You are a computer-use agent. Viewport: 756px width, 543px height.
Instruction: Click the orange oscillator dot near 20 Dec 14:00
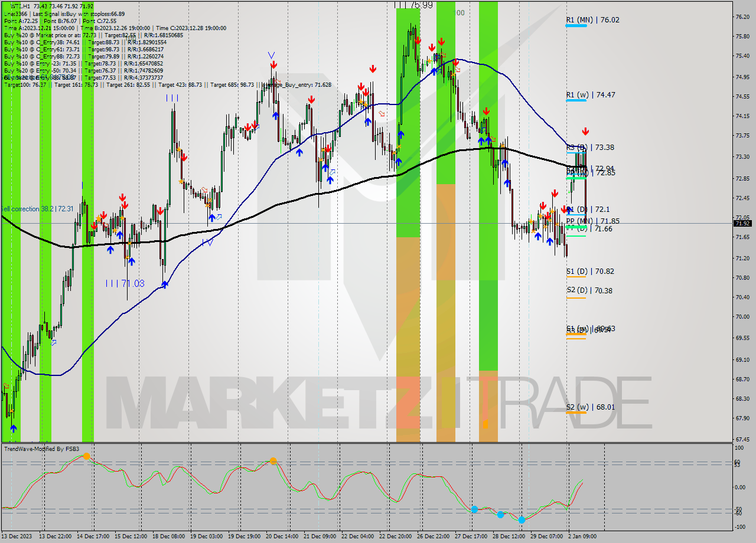(273, 461)
